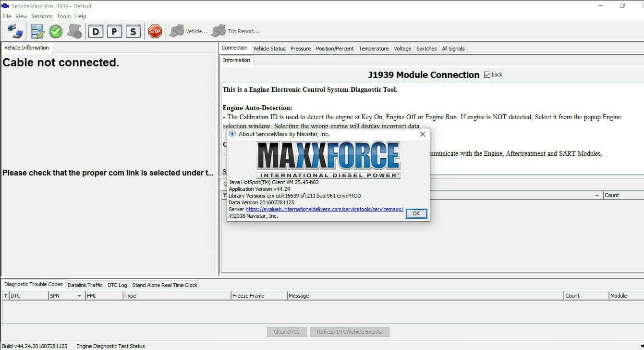Expand the SPN column dropdown arrow
This screenshot has height=350, width=644.
click(x=79, y=296)
